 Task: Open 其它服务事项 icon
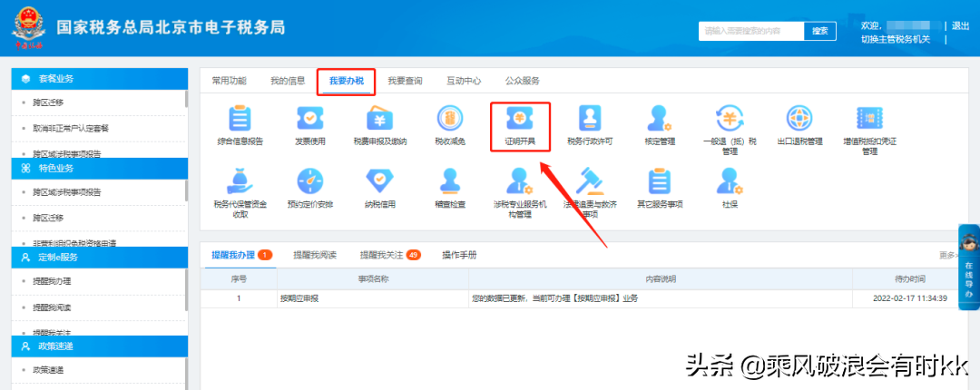click(660, 180)
